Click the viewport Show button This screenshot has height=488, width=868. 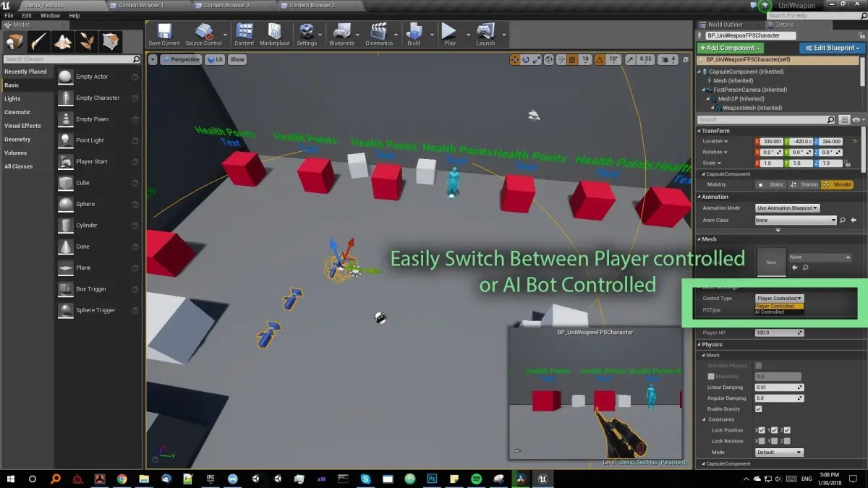click(x=237, y=59)
